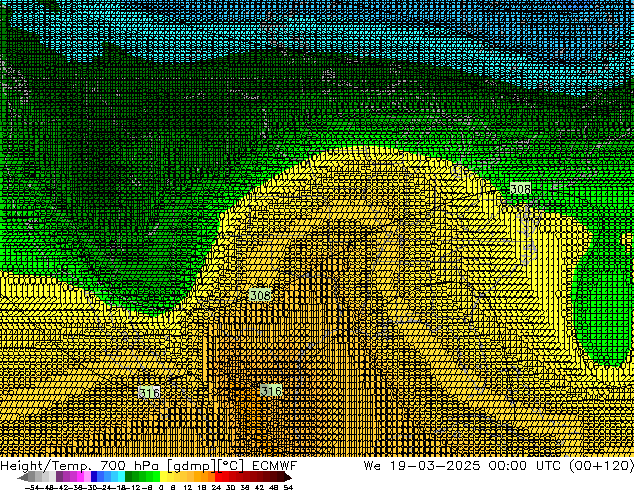Pick the pure red swatch above the 24 label

click(218, 477)
